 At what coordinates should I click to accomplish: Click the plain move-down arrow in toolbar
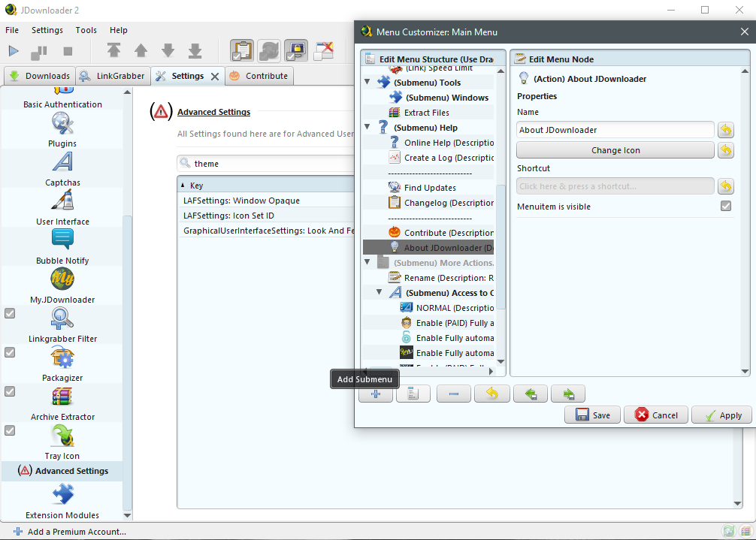point(168,50)
